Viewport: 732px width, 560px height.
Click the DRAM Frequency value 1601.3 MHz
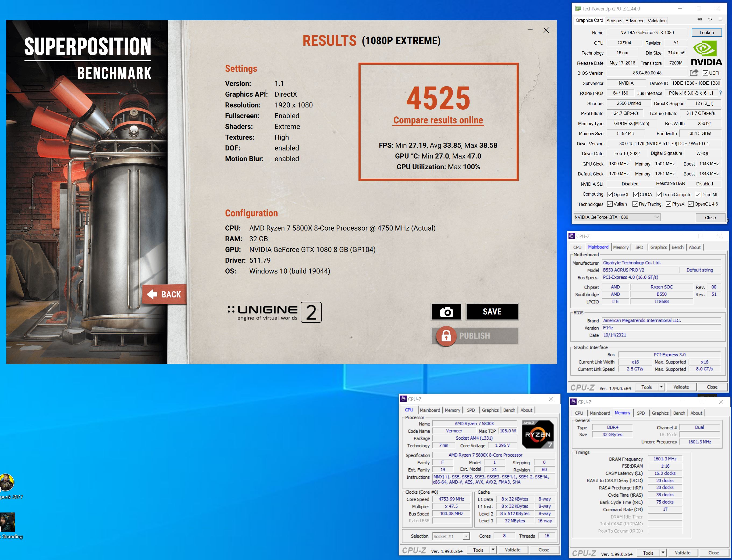point(665,459)
